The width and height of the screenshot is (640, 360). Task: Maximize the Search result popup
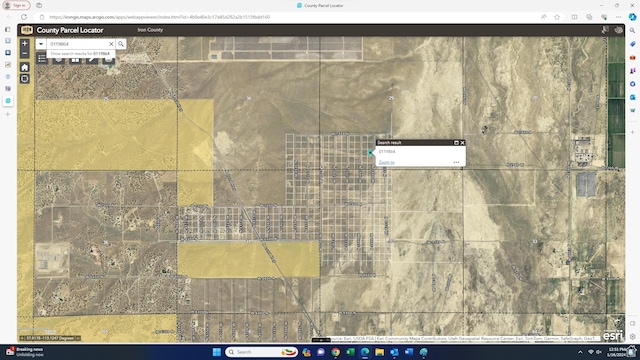[456, 142]
